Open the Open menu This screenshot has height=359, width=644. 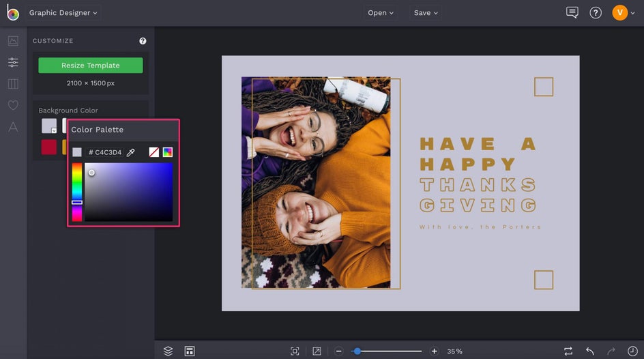coord(381,12)
